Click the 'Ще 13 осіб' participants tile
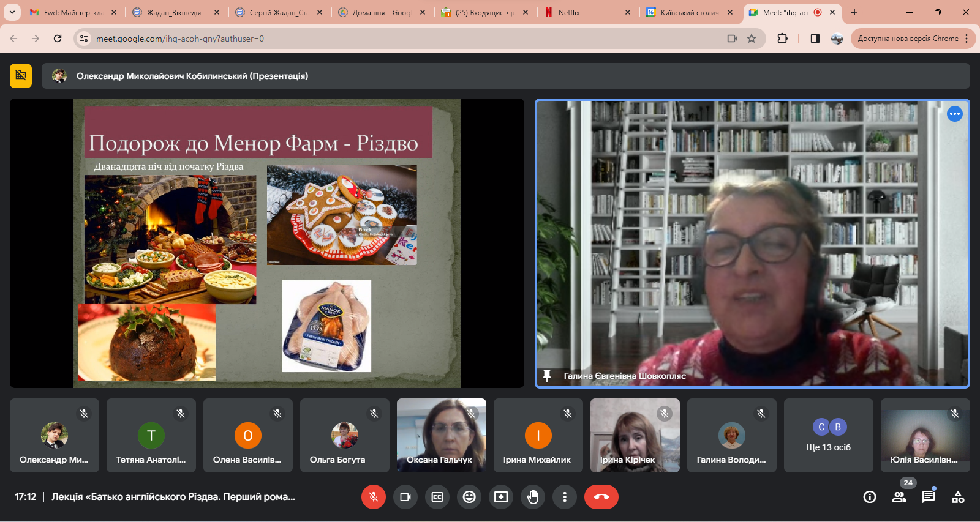980x522 pixels. [x=828, y=435]
